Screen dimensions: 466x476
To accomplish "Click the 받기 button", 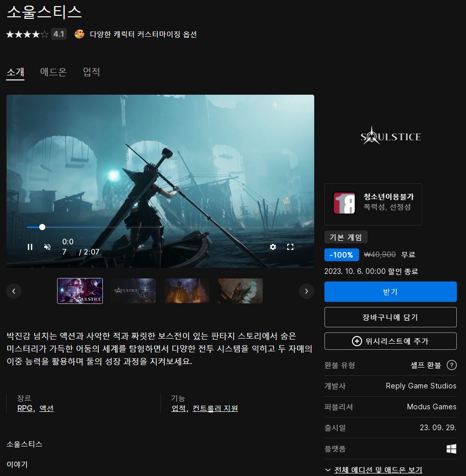I will (390, 292).
